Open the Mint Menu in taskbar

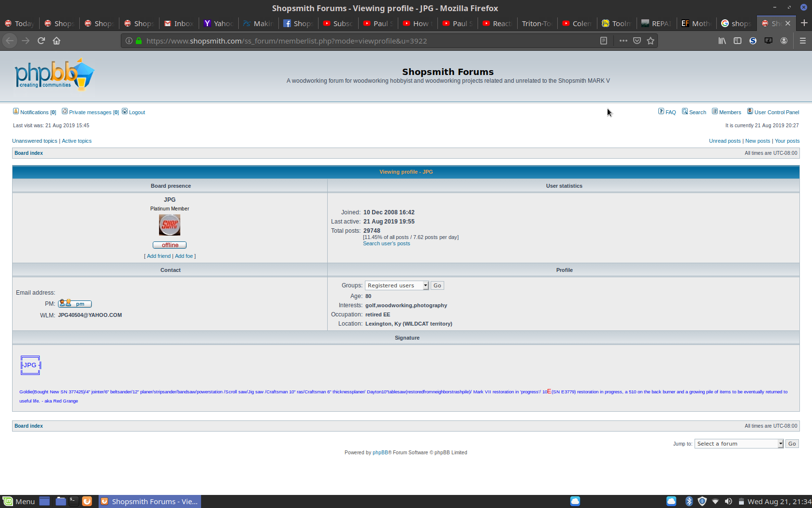pos(19,501)
